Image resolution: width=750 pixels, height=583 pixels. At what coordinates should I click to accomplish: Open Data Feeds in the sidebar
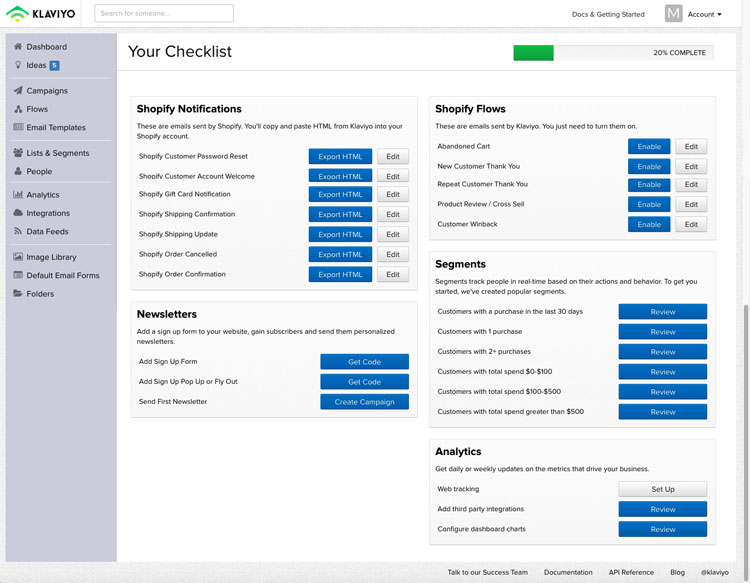(47, 231)
